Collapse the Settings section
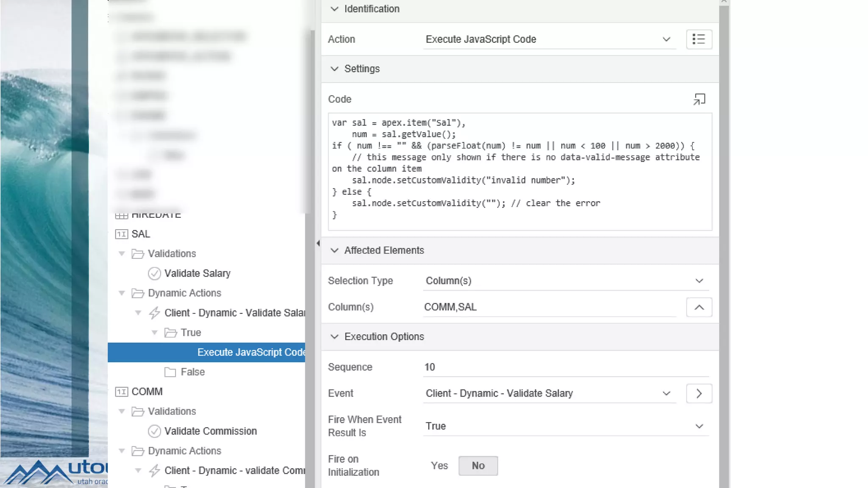The image size is (868, 488). [334, 69]
